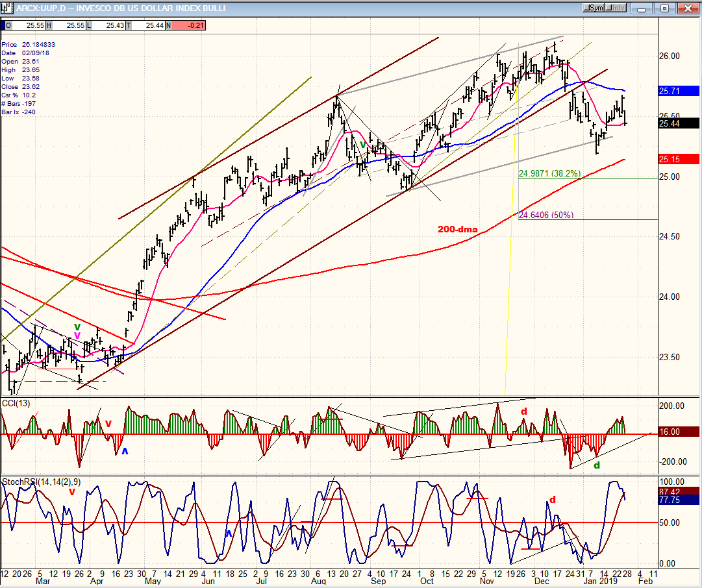The image size is (702, 588).
Task: Click the 200-dma text annotation
Action: click(458, 230)
